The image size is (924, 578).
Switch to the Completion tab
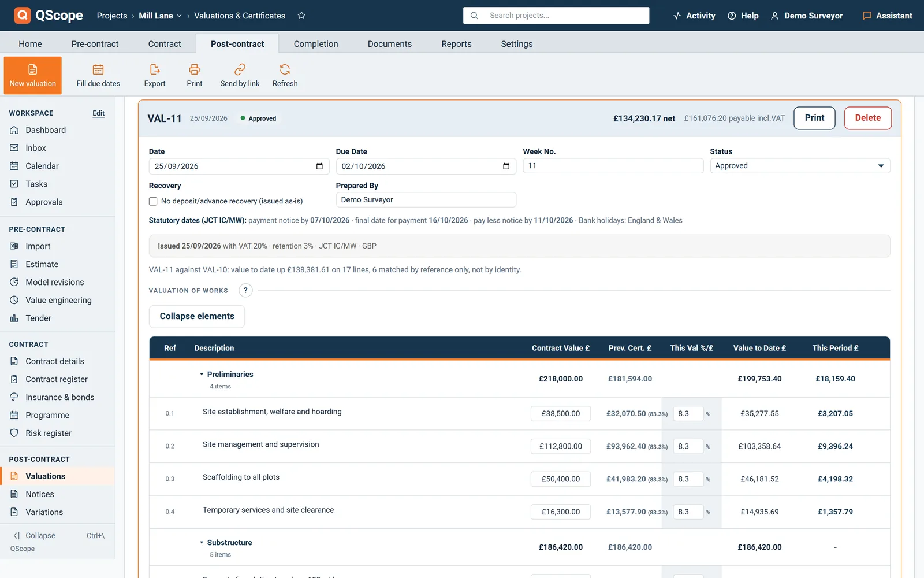(316, 44)
